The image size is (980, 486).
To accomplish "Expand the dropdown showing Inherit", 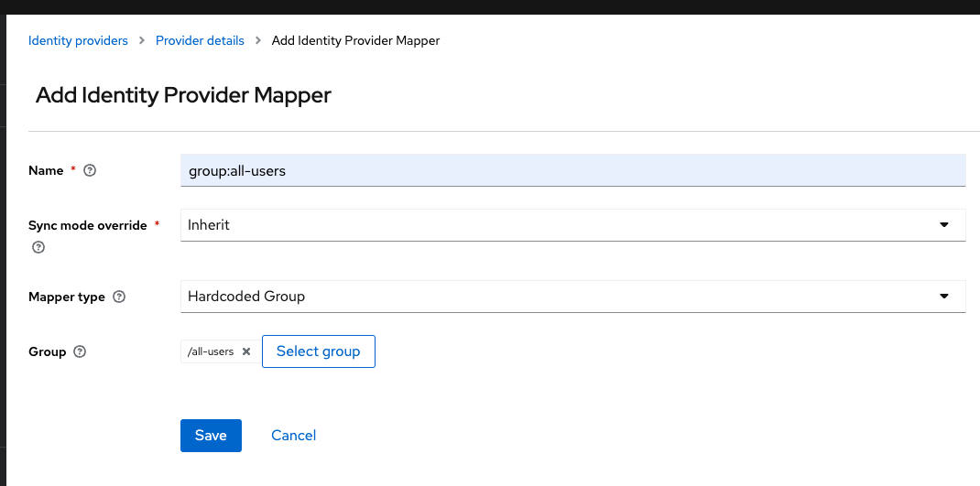I will (x=573, y=225).
